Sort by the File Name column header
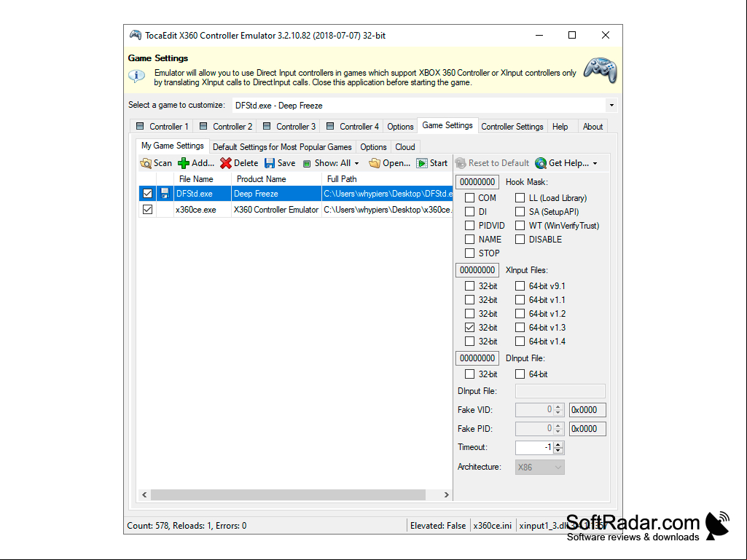 (203, 179)
